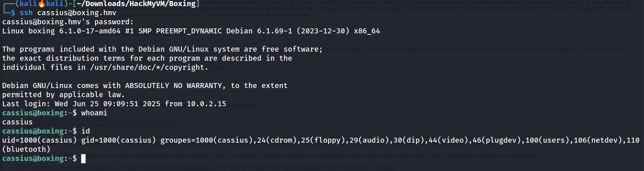This screenshot has width=644, height=171.
Task: Click the cassius output below whoami
Action: click(x=17, y=122)
